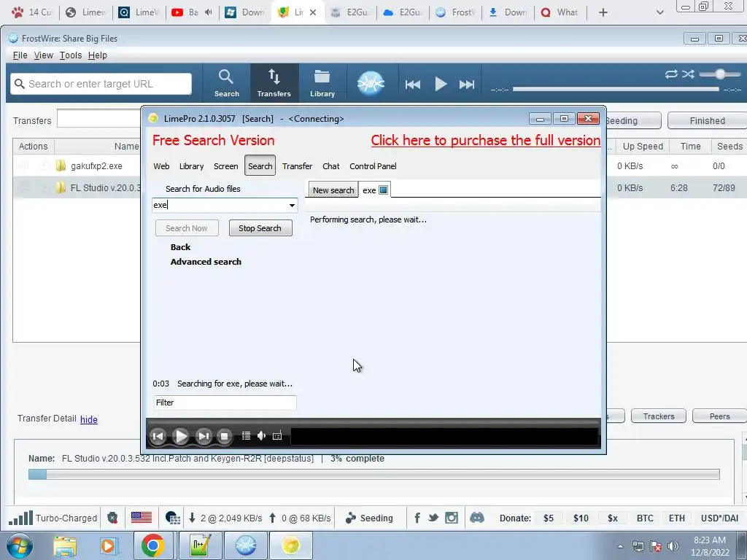Open the Help menu in FrostWire
This screenshot has width=747, height=560.
point(98,55)
